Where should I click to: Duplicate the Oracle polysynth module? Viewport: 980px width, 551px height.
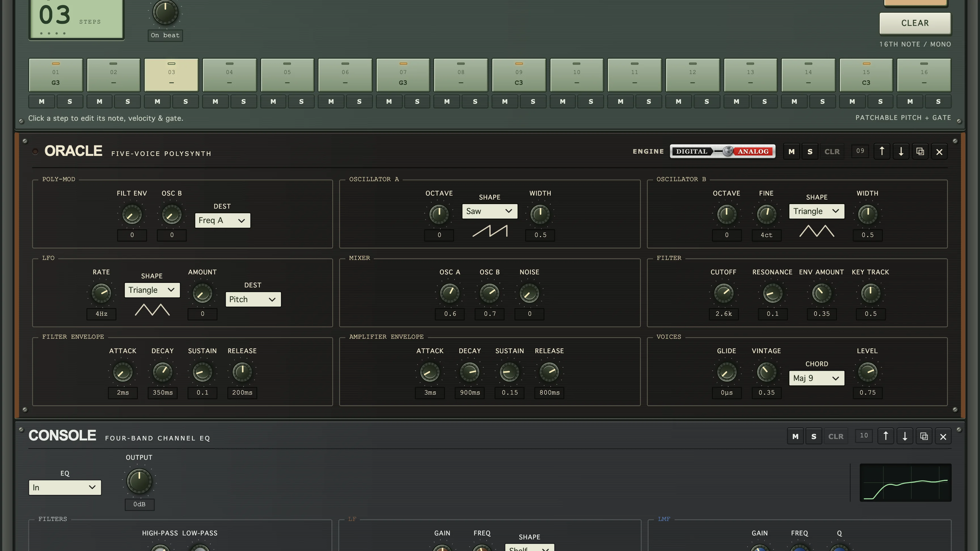pyautogui.click(x=920, y=151)
